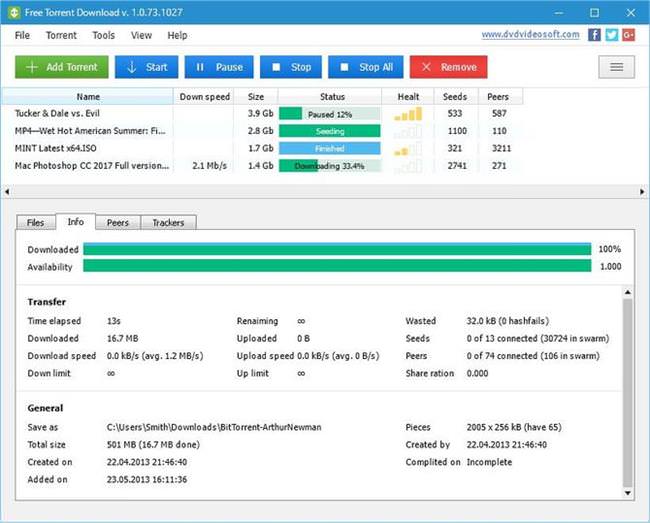Open the Google Plus icon link
650x523 pixels.
tap(628, 35)
